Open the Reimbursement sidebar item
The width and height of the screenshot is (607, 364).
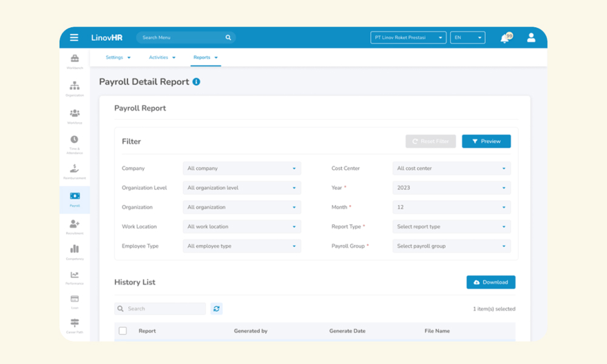click(75, 172)
